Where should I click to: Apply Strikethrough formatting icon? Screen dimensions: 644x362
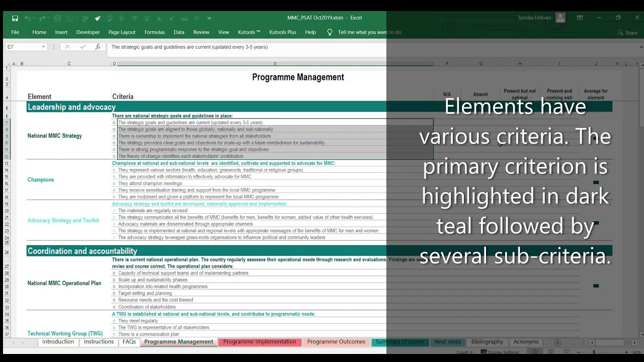184,19
